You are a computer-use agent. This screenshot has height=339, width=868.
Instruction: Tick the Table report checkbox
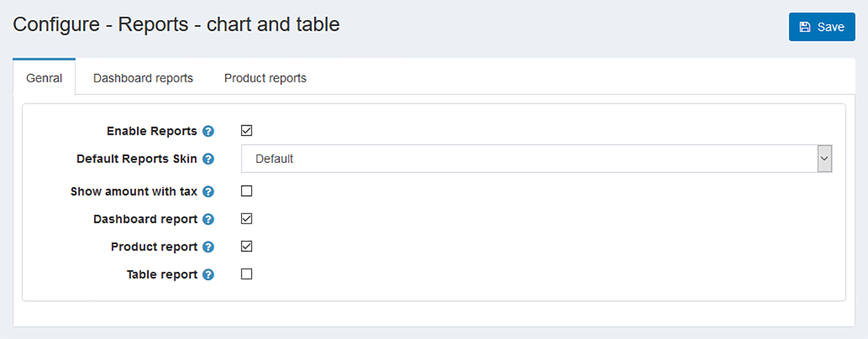[x=246, y=274]
